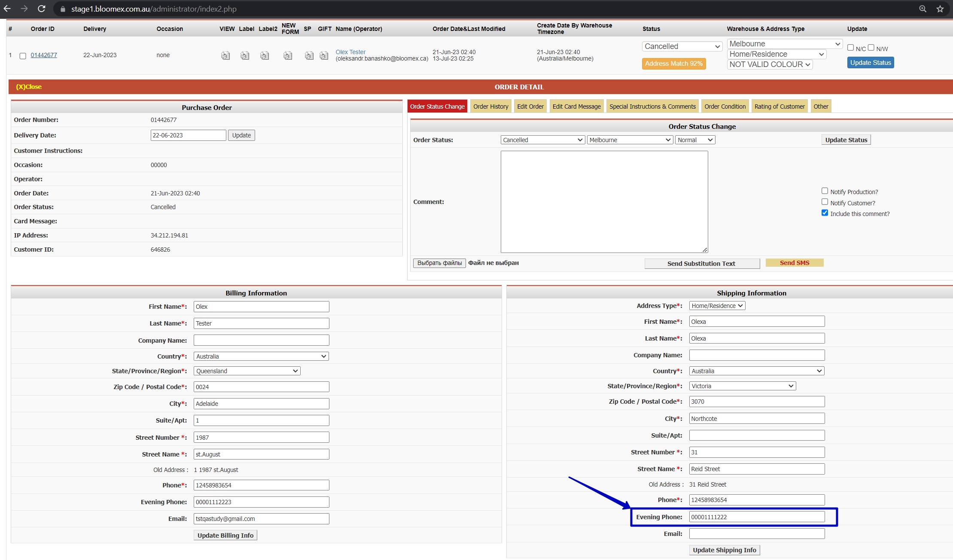Open the browser zoom magnifier icon
The width and height of the screenshot is (953, 560).
(923, 9)
